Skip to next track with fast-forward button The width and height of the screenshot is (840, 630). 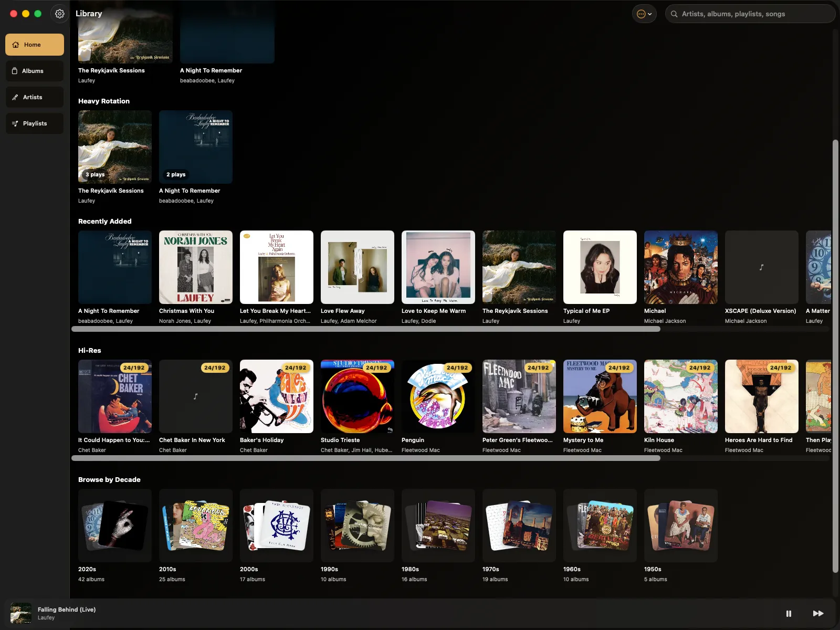(818, 613)
